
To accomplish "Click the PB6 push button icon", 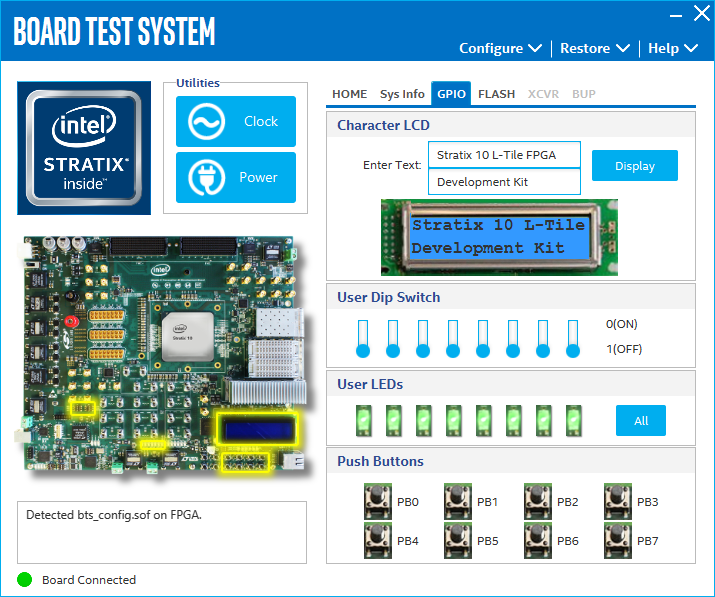I will click(x=538, y=541).
